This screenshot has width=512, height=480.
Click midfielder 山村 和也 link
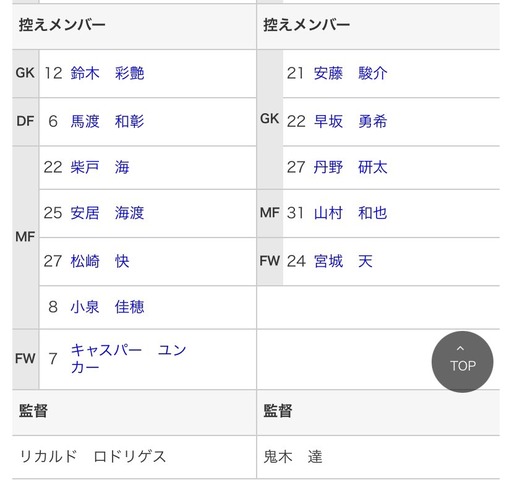coord(350,213)
